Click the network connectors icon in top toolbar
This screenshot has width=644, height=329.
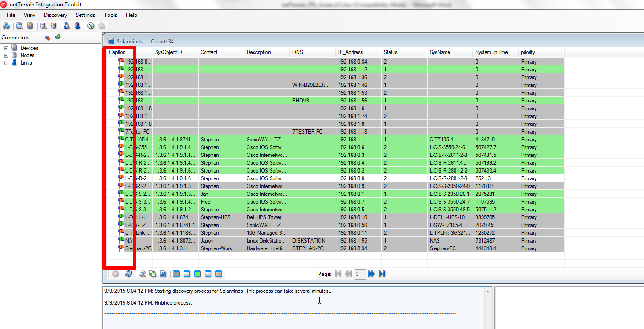(x=6, y=26)
